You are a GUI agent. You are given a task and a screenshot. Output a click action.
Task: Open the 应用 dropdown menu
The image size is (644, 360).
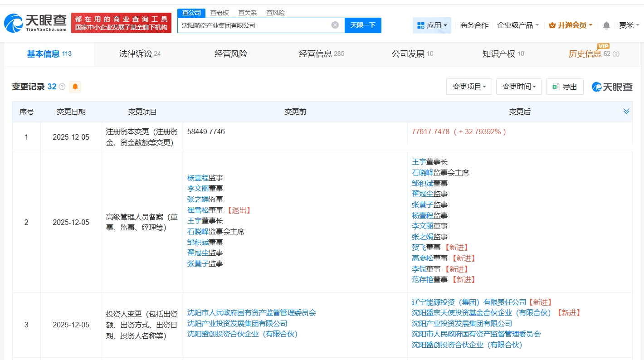click(432, 25)
